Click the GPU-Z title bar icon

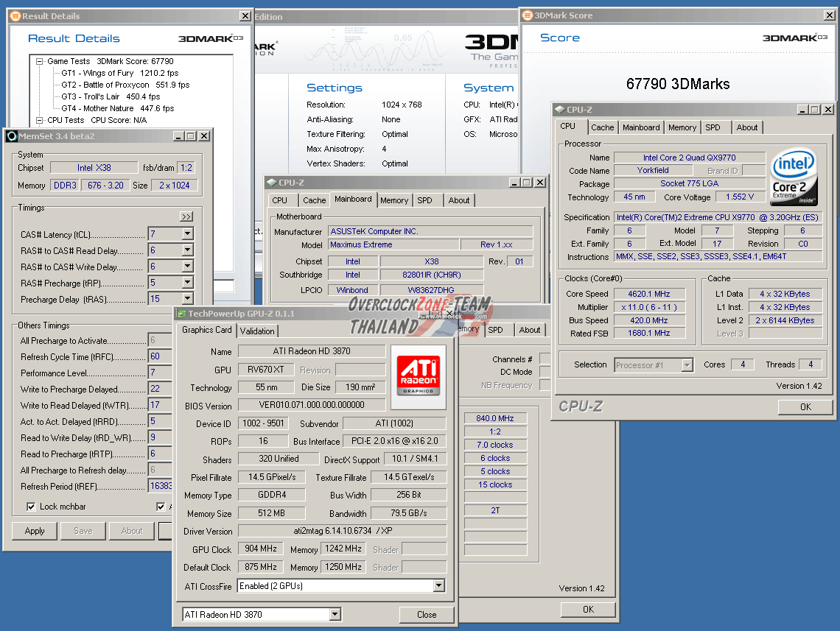pos(181,314)
